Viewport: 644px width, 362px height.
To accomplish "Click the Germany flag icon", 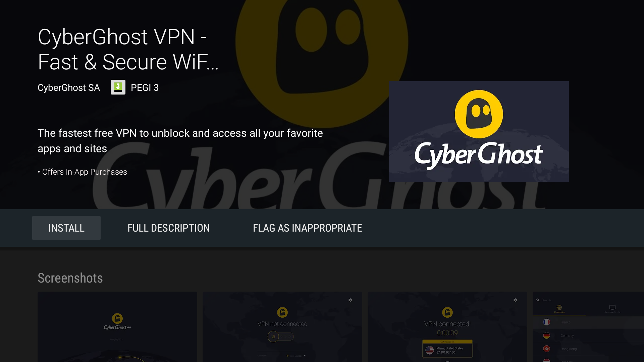I will [547, 336].
